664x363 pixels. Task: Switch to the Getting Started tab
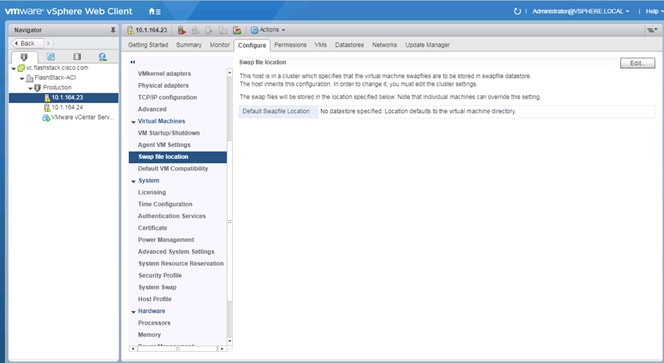(148, 45)
